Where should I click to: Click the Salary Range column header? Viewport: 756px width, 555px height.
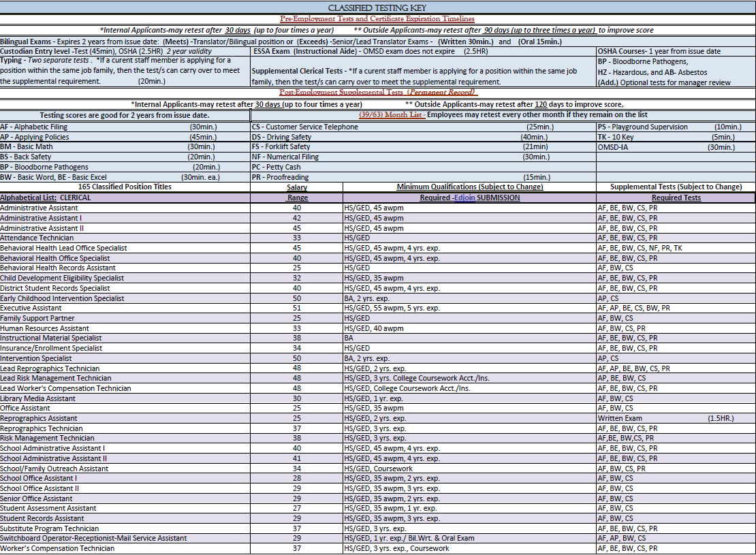coord(296,192)
